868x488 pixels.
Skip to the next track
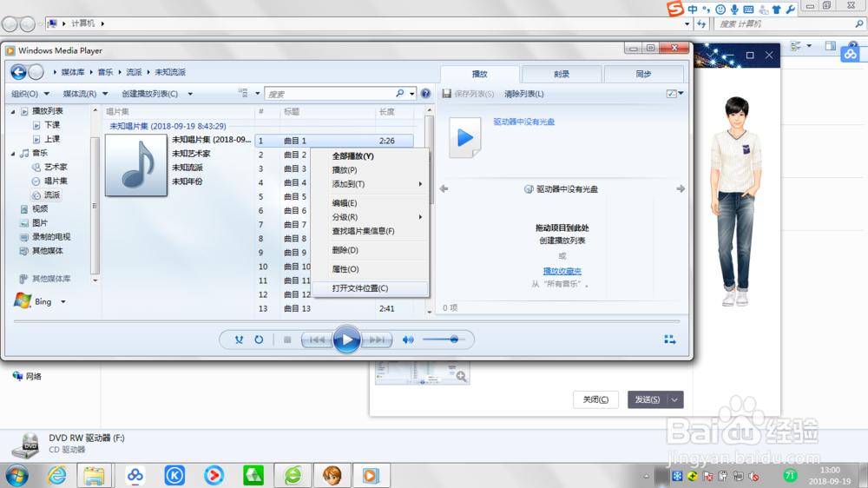pos(377,340)
